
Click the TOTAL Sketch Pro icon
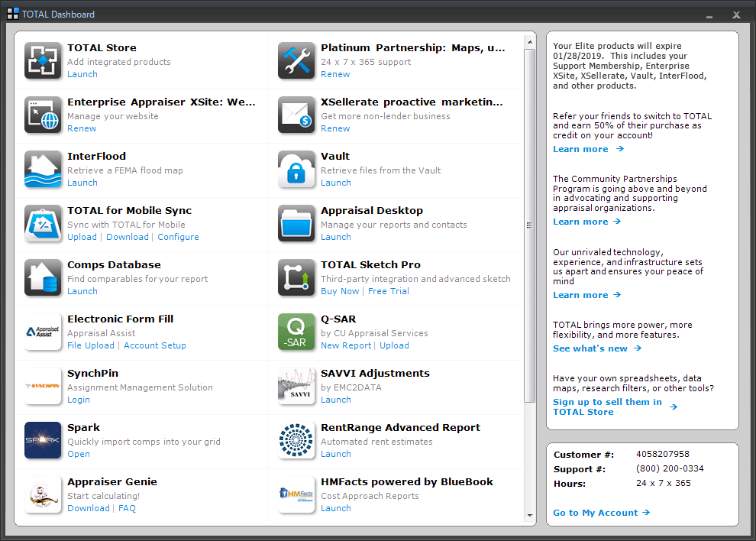296,277
